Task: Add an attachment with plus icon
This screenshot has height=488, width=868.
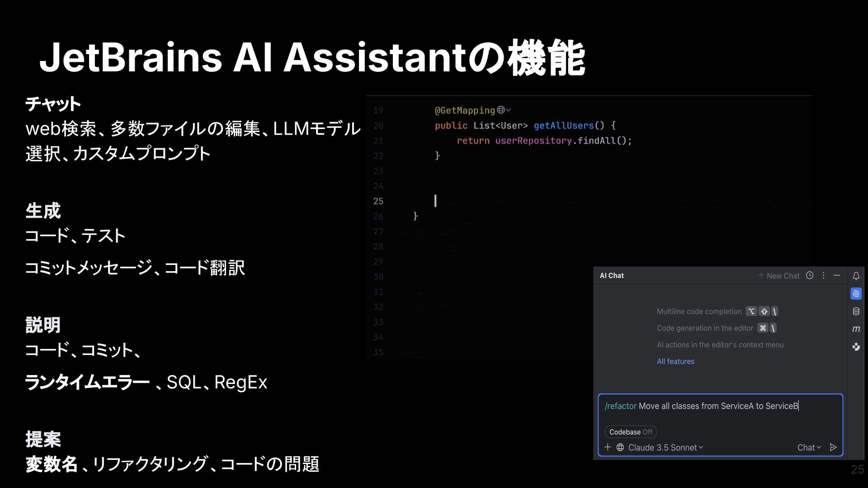Action: click(608, 447)
